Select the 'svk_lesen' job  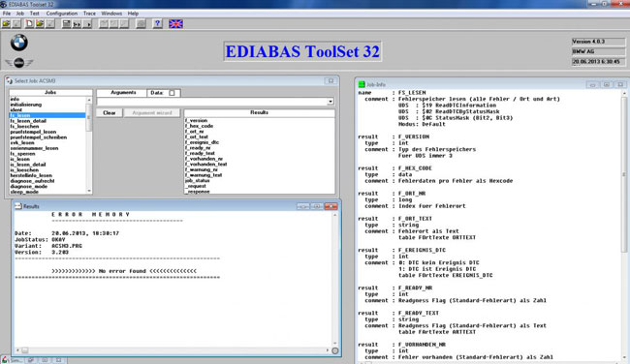click(x=22, y=142)
